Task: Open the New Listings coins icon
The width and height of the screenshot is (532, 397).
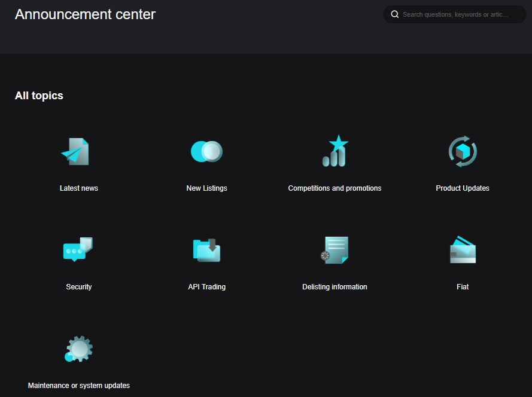Action: tap(206, 152)
